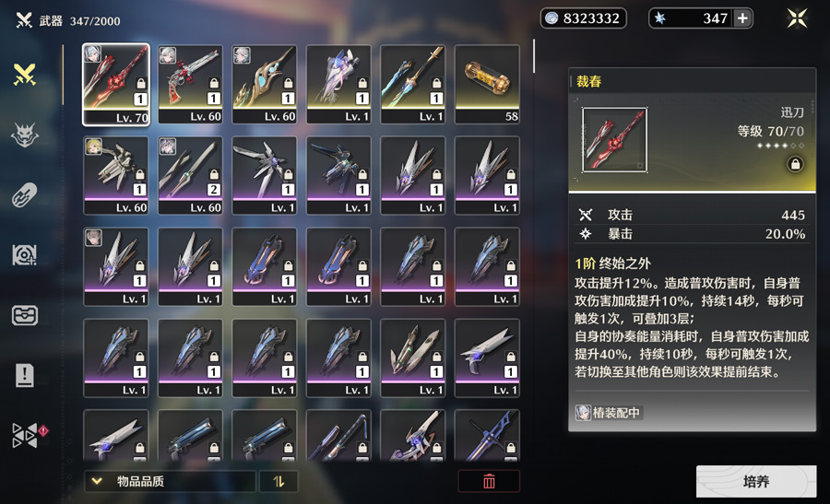Open the quest items exclamation icon
This screenshot has height=504, width=830.
(25, 376)
